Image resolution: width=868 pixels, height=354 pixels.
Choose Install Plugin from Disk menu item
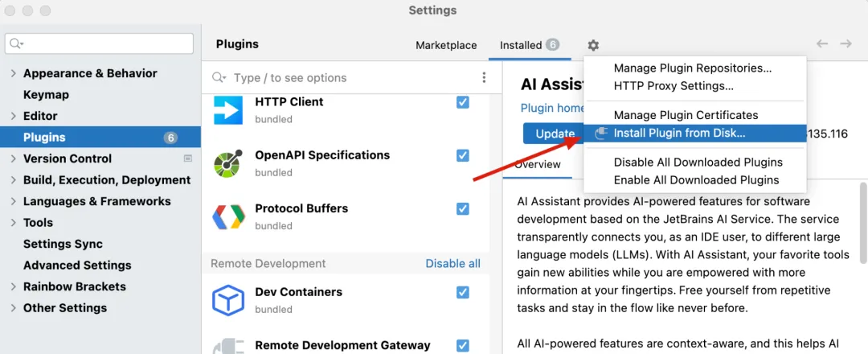(679, 134)
